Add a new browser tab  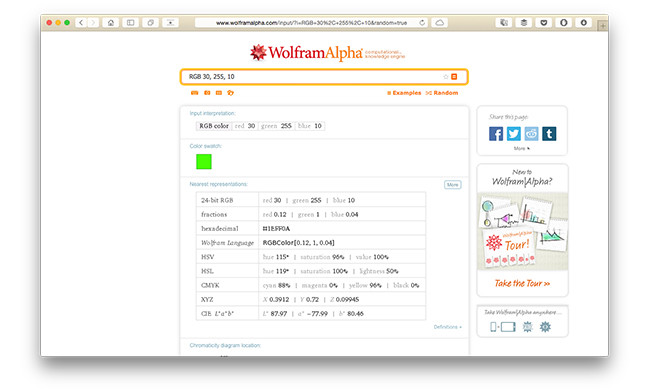coord(602,26)
